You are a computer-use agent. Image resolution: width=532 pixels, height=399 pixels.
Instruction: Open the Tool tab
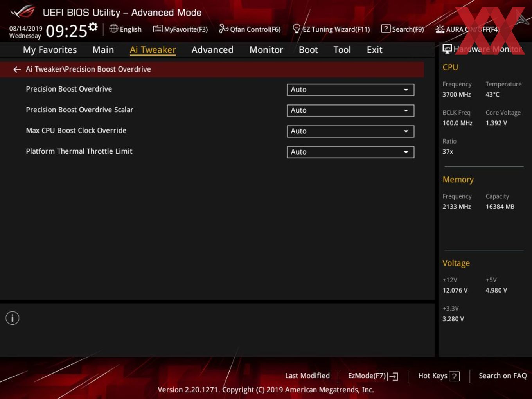pyautogui.click(x=342, y=50)
